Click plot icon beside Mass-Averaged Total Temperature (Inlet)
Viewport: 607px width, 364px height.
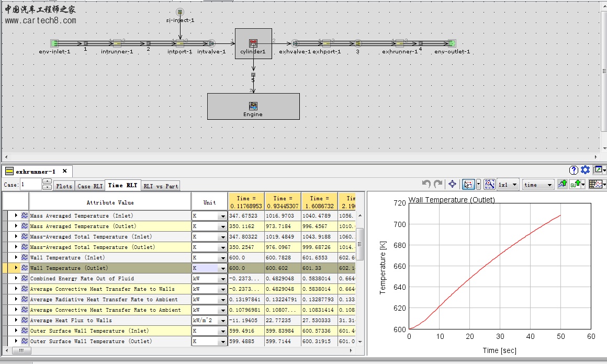25,236
